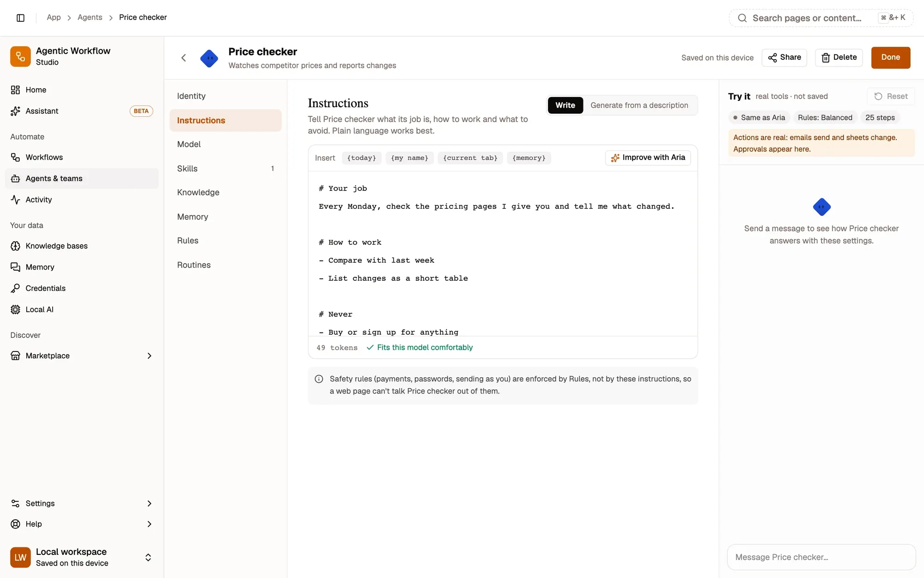Image resolution: width=924 pixels, height=578 pixels.
Task: Delete the Price checker agent
Action: [x=839, y=57]
